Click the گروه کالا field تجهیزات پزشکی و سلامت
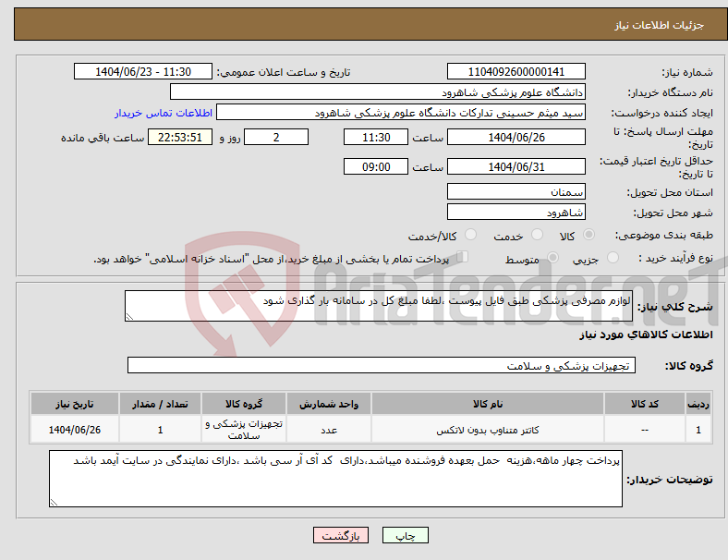Image resolution: width=728 pixels, height=560 pixels. pyautogui.click(x=382, y=365)
